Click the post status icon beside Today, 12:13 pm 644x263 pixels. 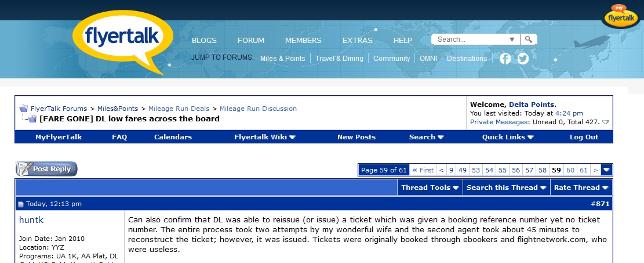tap(21, 204)
